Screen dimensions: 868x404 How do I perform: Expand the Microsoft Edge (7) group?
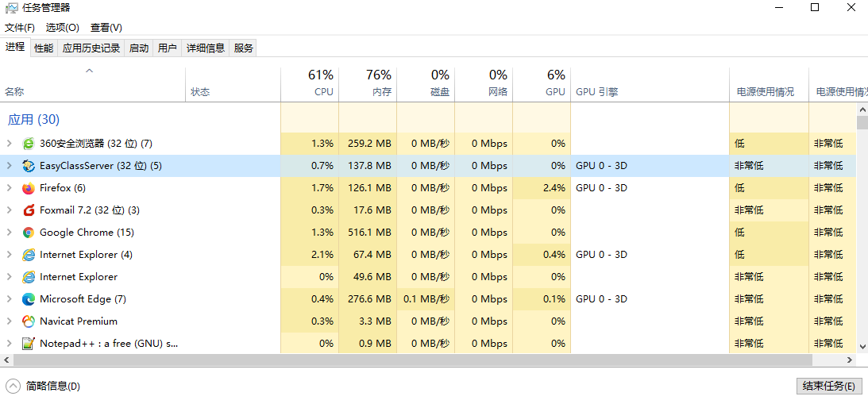click(9, 299)
